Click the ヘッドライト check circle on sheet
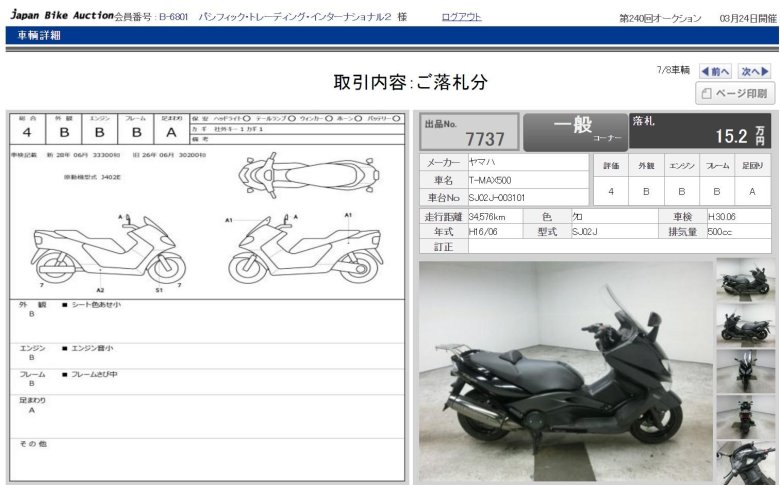 [246, 118]
